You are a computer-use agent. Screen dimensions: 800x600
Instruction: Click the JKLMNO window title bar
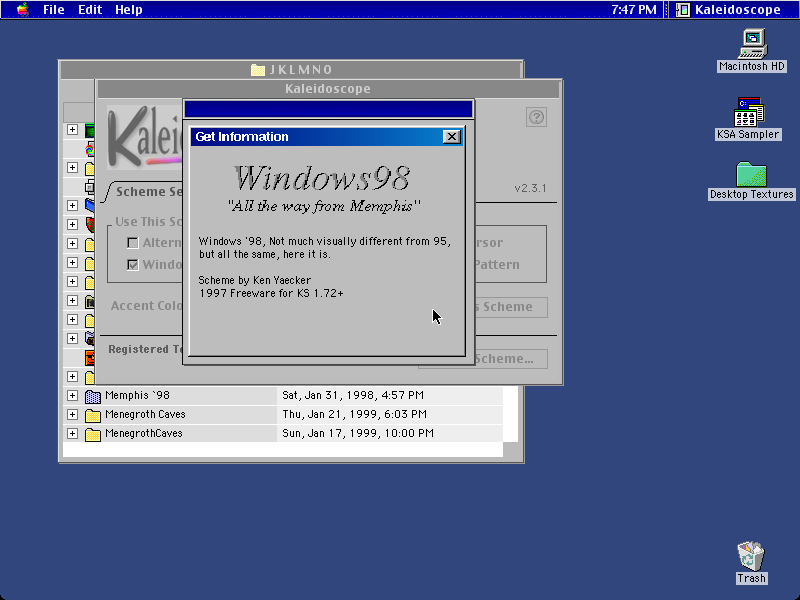click(x=292, y=69)
